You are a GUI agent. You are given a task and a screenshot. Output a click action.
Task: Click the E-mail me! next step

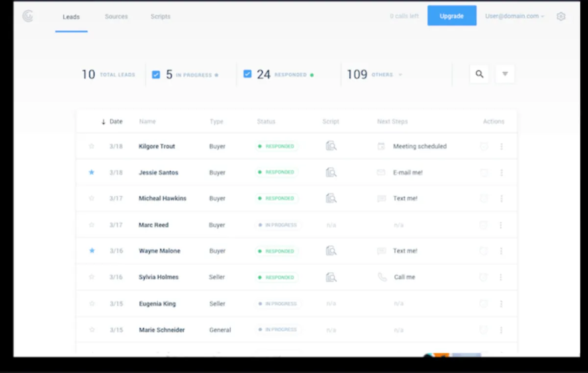click(408, 173)
